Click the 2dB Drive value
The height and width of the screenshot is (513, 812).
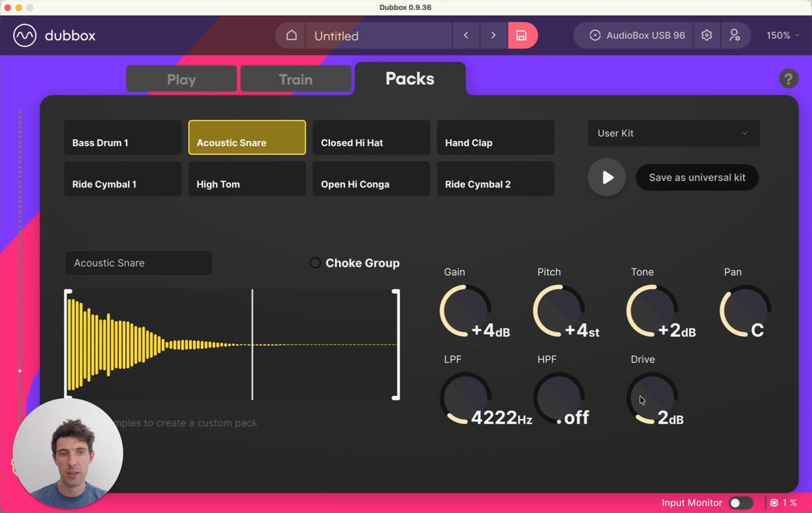click(670, 418)
